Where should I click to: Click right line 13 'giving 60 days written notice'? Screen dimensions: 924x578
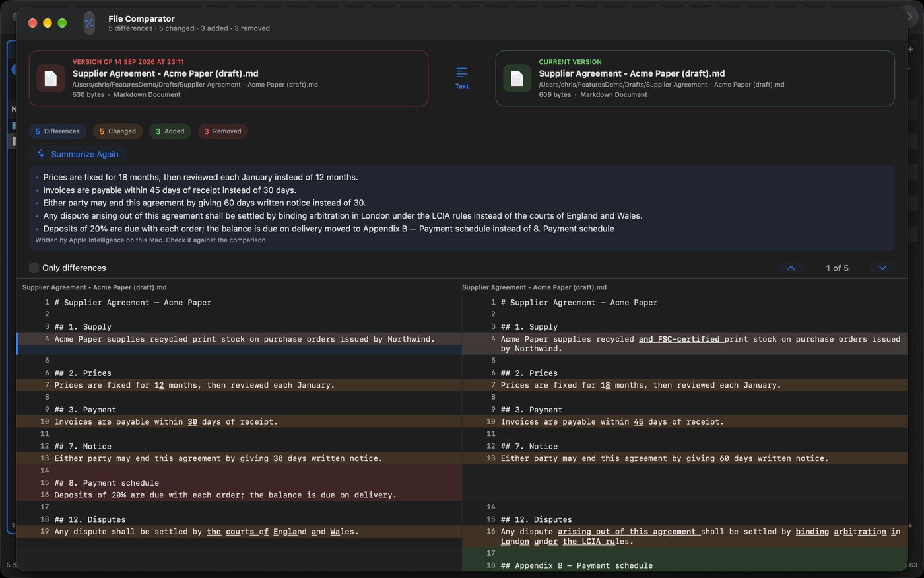685,458
